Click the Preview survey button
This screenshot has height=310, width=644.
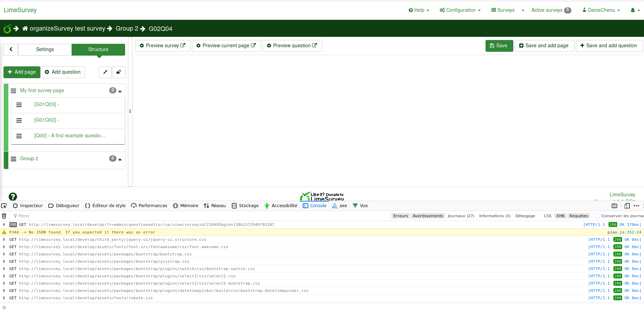coord(162,46)
